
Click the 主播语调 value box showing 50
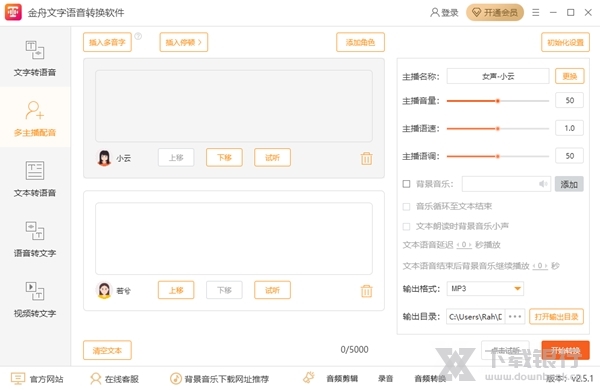point(569,156)
